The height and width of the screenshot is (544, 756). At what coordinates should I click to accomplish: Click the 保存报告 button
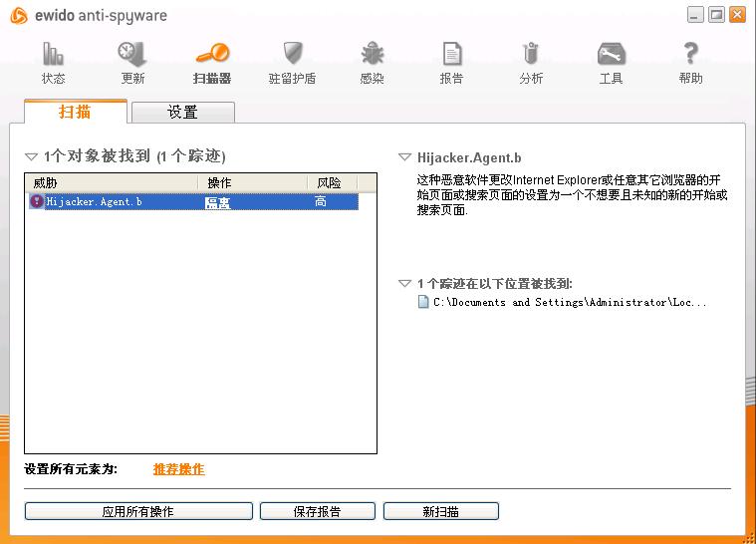pyautogui.click(x=318, y=511)
